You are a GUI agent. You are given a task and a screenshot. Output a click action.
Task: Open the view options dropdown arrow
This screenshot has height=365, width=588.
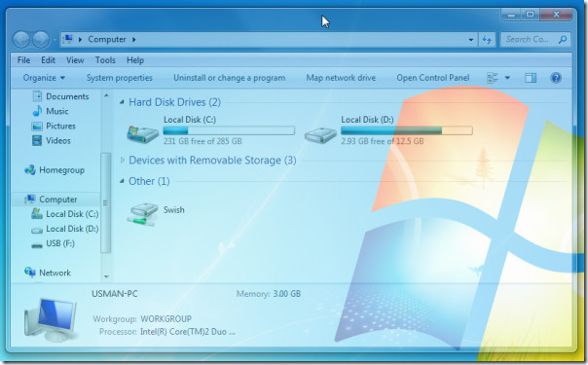pos(507,78)
